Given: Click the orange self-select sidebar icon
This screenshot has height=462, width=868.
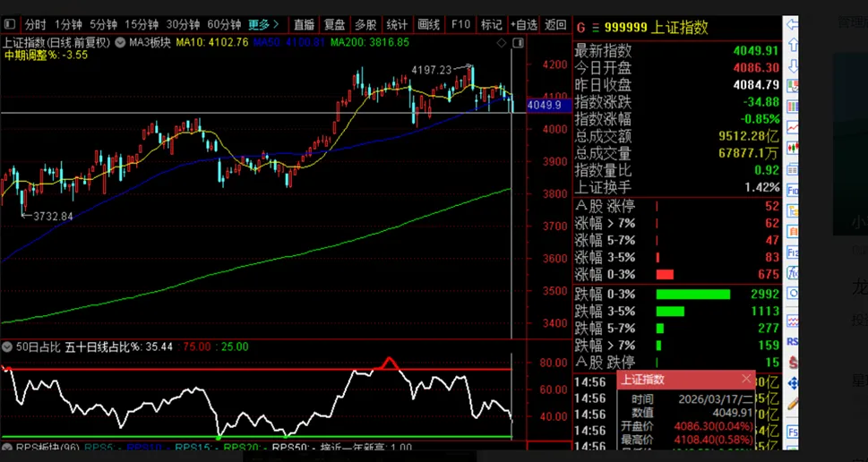Looking at the screenshot, I should pos(793,231).
